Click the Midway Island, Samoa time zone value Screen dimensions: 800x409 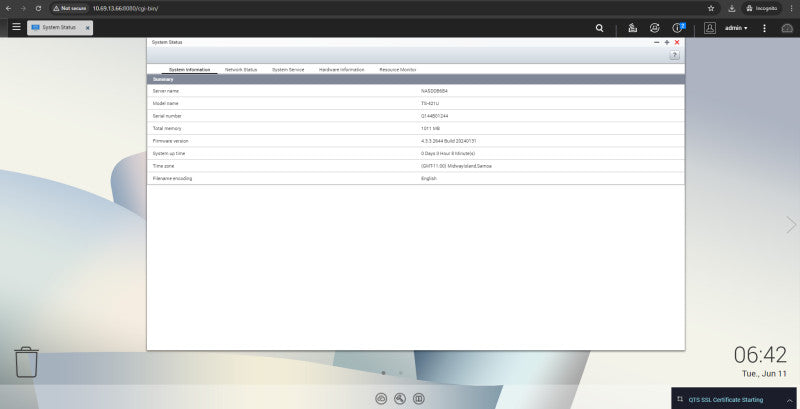457,166
